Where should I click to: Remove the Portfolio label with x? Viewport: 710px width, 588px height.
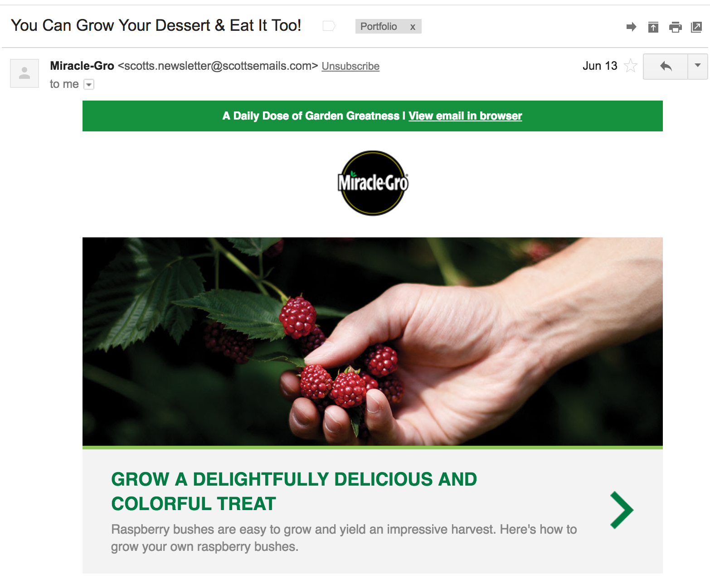(x=413, y=27)
